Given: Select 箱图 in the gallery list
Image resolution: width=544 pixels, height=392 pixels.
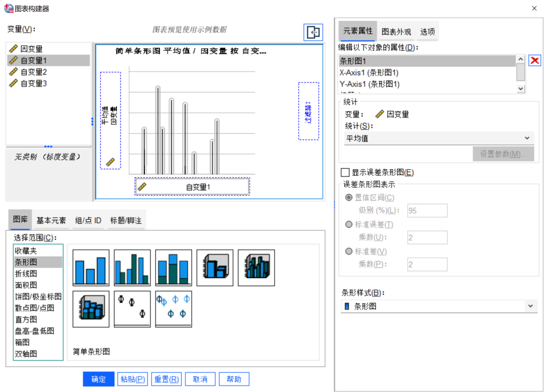Looking at the screenshot, I should (x=38, y=342).
